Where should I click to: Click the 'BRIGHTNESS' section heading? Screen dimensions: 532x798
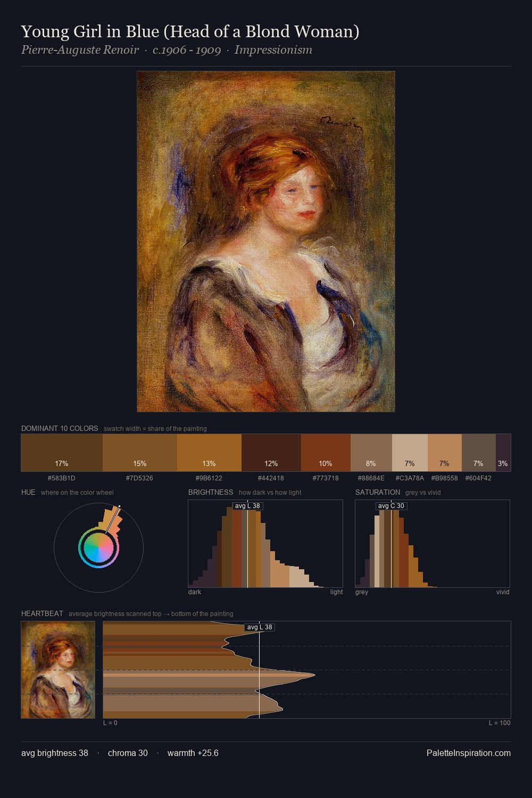pyautogui.click(x=211, y=492)
